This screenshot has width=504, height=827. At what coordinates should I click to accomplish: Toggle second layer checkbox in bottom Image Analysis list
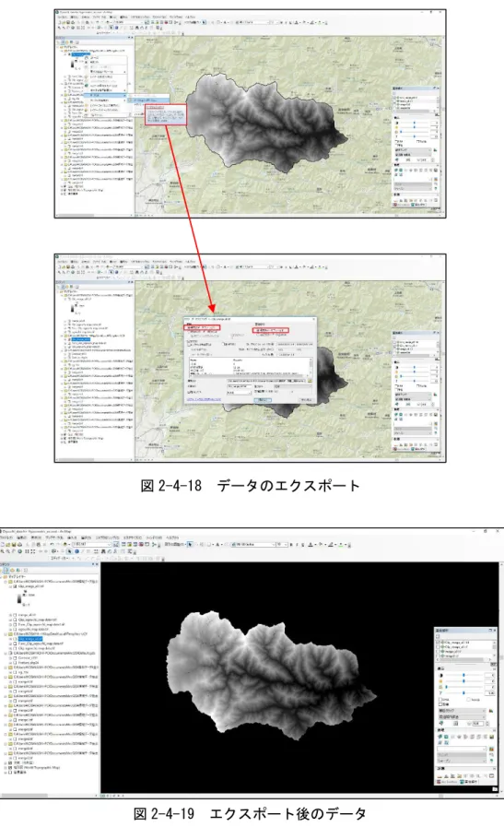pyautogui.click(x=438, y=647)
